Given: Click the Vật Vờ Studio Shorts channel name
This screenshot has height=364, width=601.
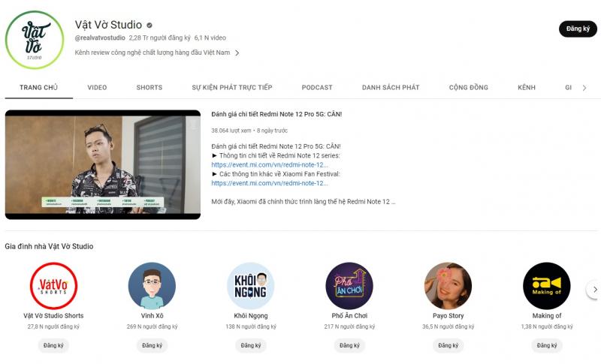Looking at the screenshot, I should (x=53, y=316).
